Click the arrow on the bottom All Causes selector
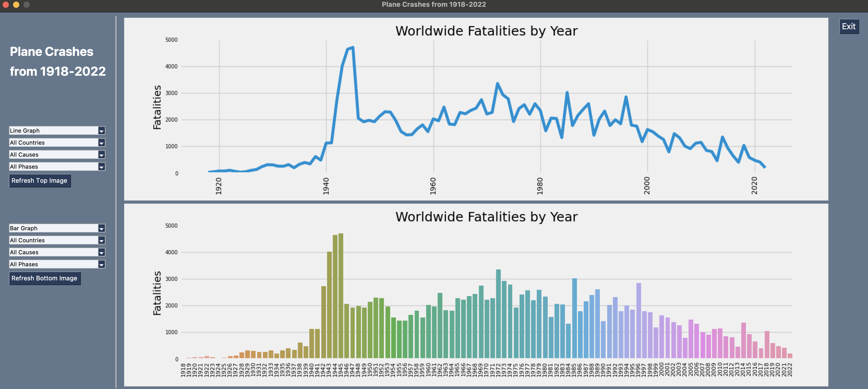 102,252
